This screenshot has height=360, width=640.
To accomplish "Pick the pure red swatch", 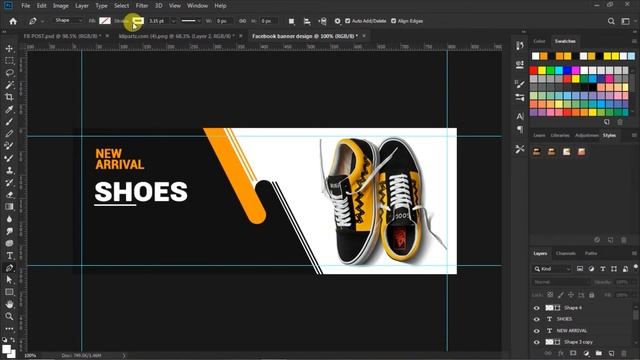I will coord(533,70).
